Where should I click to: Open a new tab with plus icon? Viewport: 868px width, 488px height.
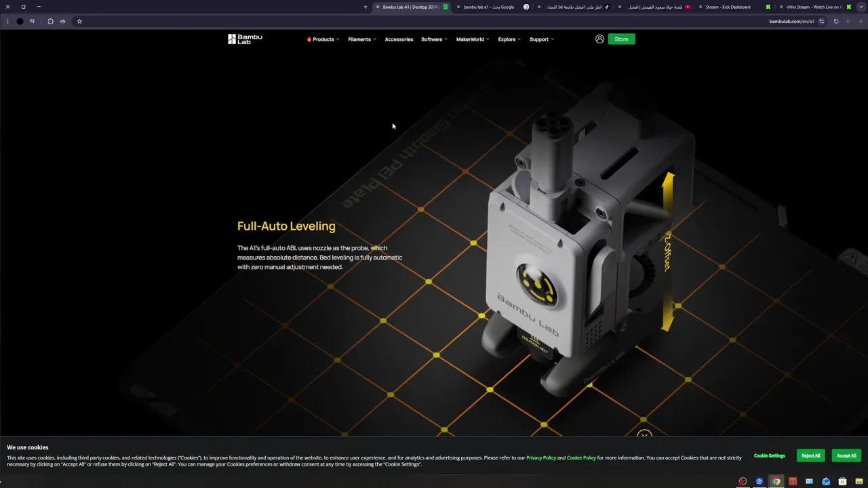click(x=366, y=7)
